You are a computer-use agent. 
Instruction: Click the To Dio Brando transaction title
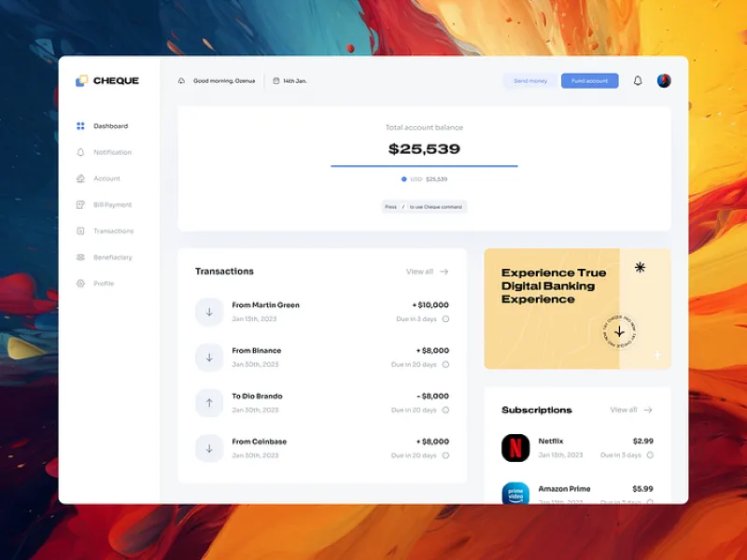pyautogui.click(x=257, y=396)
